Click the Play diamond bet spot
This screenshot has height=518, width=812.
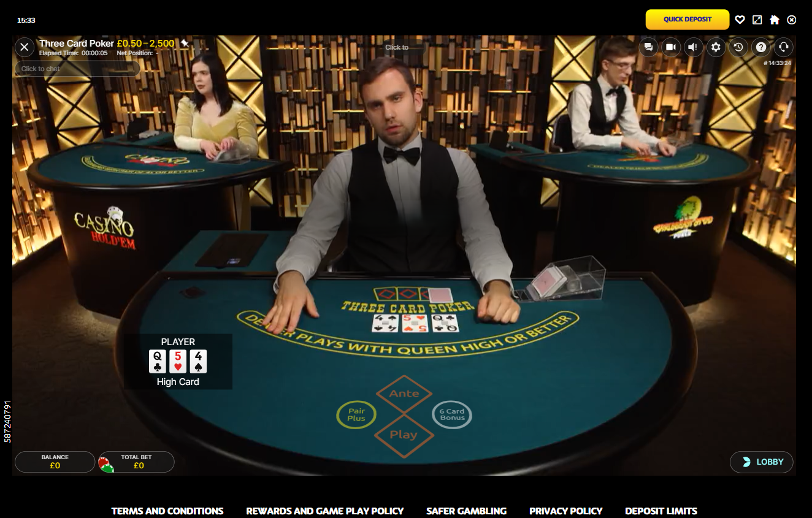[404, 435]
